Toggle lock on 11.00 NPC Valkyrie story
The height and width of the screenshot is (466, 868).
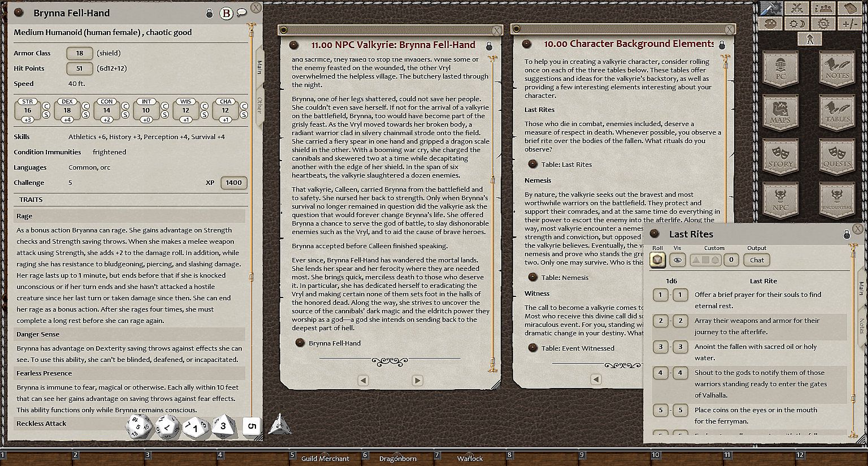pyautogui.click(x=489, y=45)
